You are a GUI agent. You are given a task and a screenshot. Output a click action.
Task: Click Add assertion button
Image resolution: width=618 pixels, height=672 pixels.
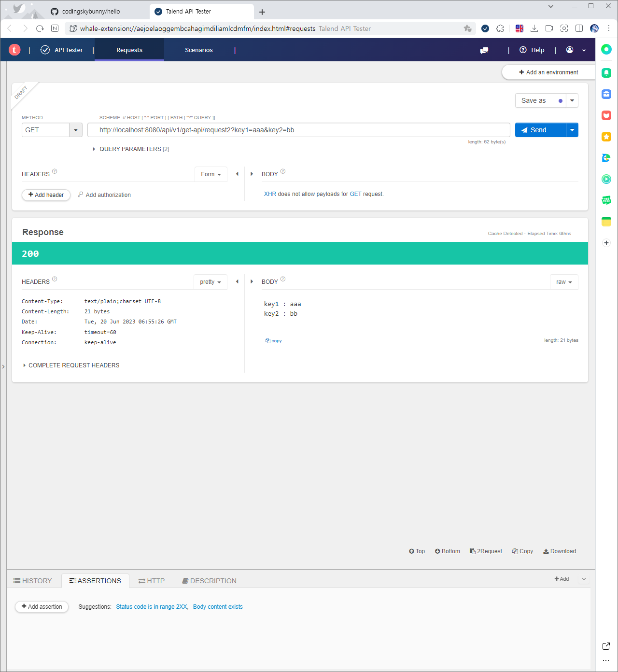point(42,607)
